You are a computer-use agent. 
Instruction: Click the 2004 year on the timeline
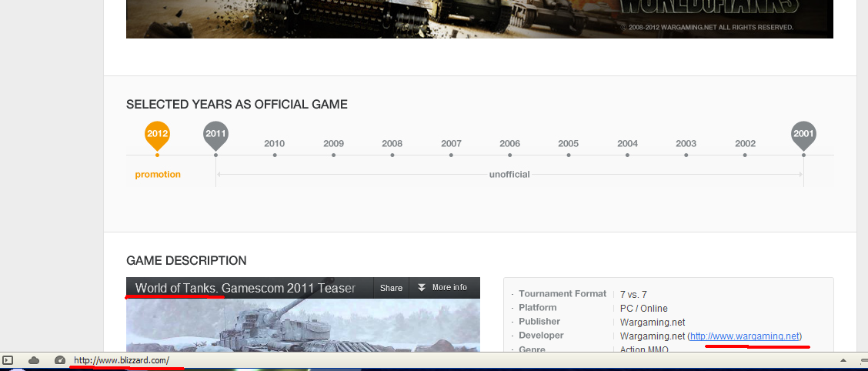(x=627, y=143)
